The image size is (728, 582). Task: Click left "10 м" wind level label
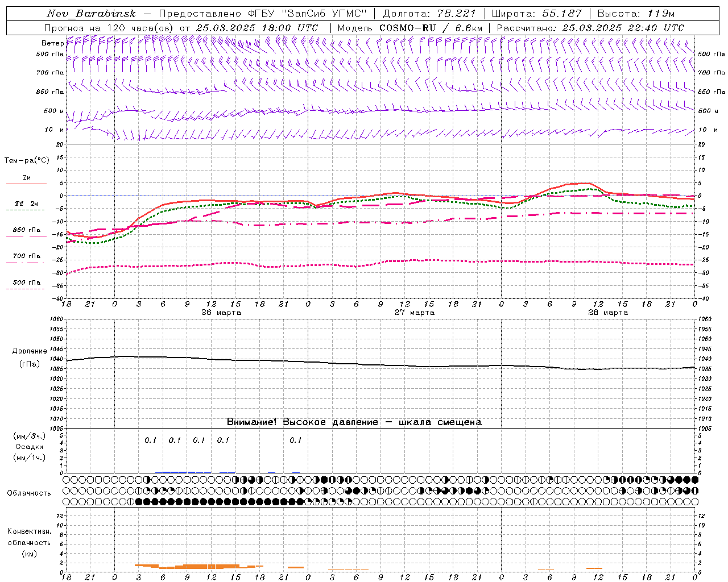click(x=54, y=130)
